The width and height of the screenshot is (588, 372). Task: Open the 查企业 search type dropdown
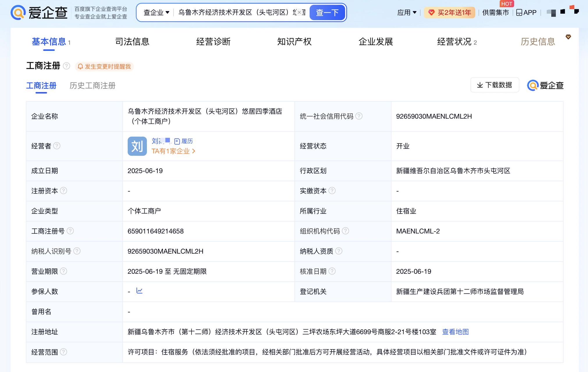pos(156,12)
